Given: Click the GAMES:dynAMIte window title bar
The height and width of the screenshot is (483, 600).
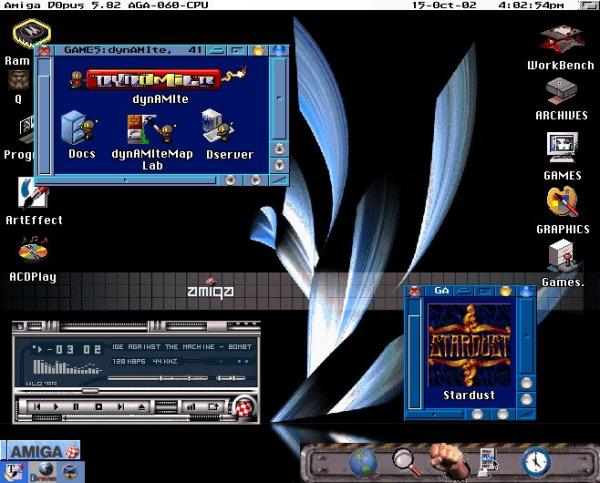Looking at the screenshot, I should click(129, 50).
